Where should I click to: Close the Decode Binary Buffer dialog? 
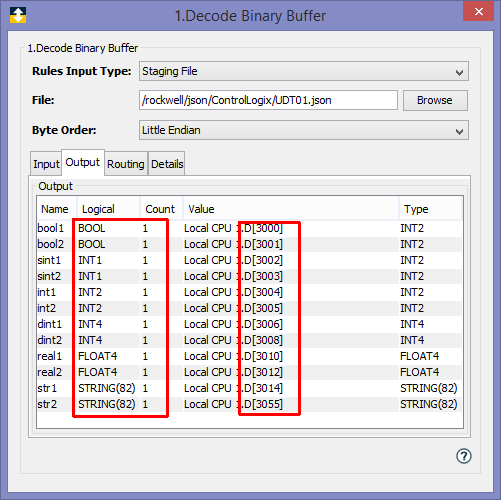tap(479, 12)
